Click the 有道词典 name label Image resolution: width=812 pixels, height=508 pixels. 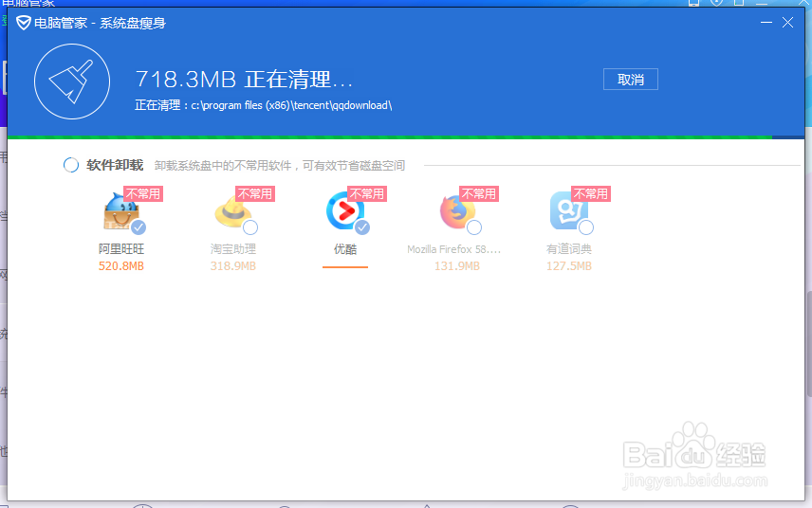click(x=568, y=249)
